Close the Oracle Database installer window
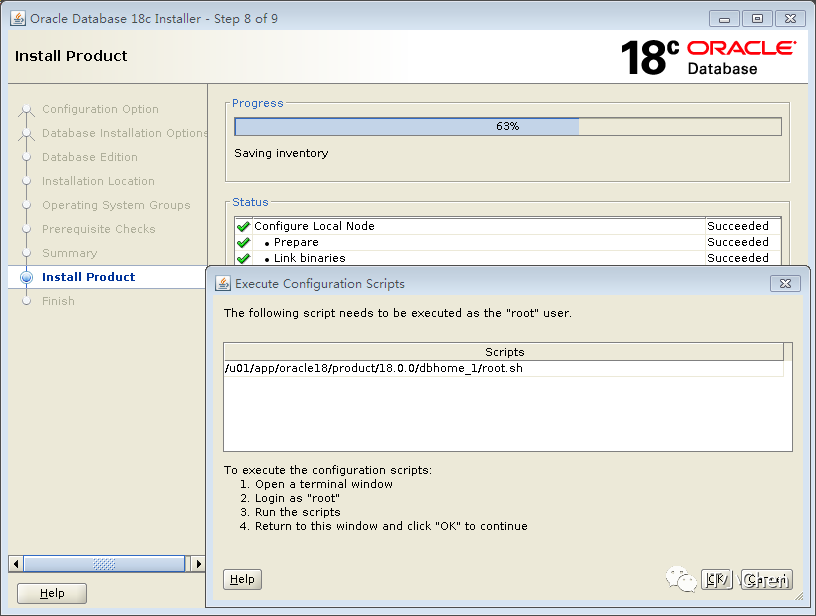 (x=790, y=19)
